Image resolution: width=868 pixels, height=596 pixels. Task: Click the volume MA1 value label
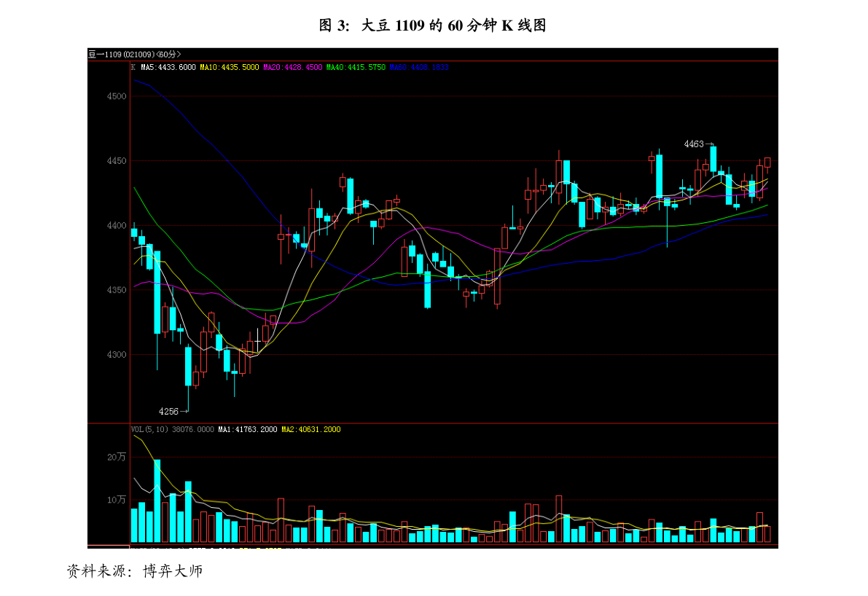coord(247,430)
